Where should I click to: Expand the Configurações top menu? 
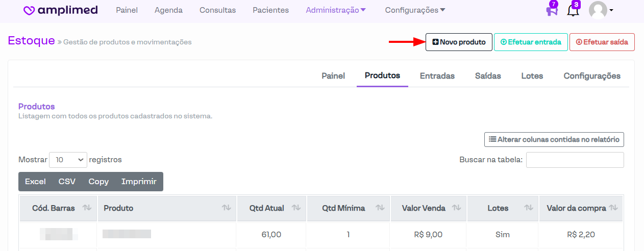click(x=415, y=10)
